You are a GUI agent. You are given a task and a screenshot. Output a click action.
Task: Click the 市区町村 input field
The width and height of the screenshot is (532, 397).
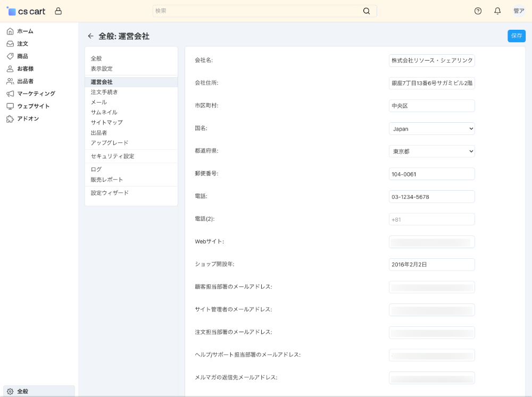tap(431, 106)
